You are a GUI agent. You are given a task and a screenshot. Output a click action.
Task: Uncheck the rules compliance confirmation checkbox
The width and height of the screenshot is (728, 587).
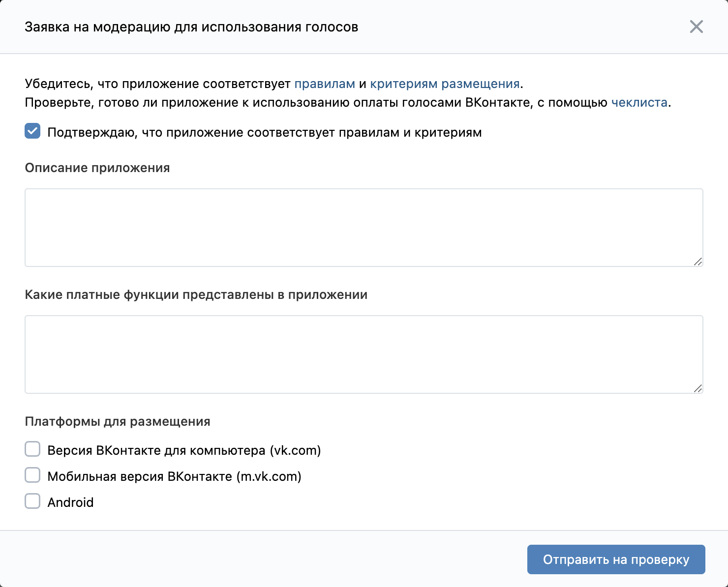[32, 131]
